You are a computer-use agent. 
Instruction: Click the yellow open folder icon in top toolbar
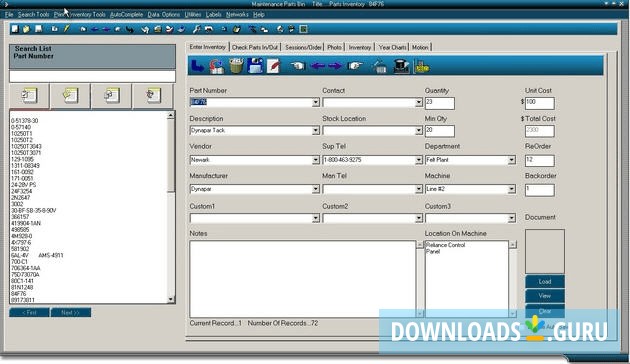point(27,29)
